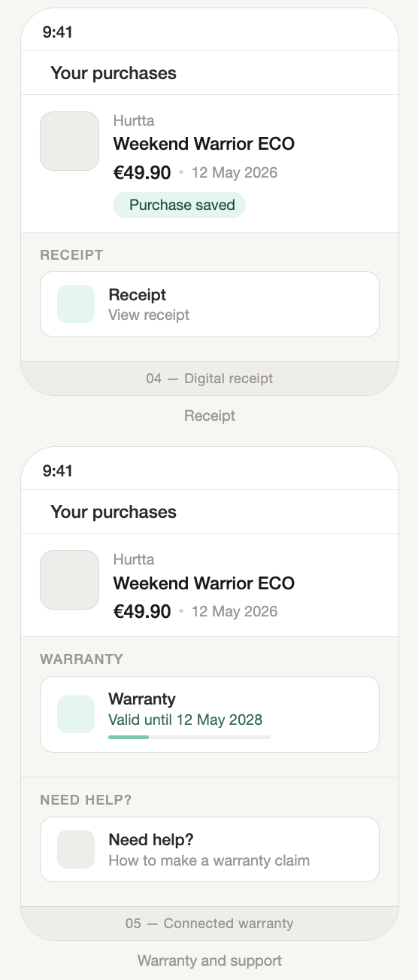The height and width of the screenshot is (980, 418).
Task: Open the product thumbnail above the Warranty section
Action: click(69, 580)
